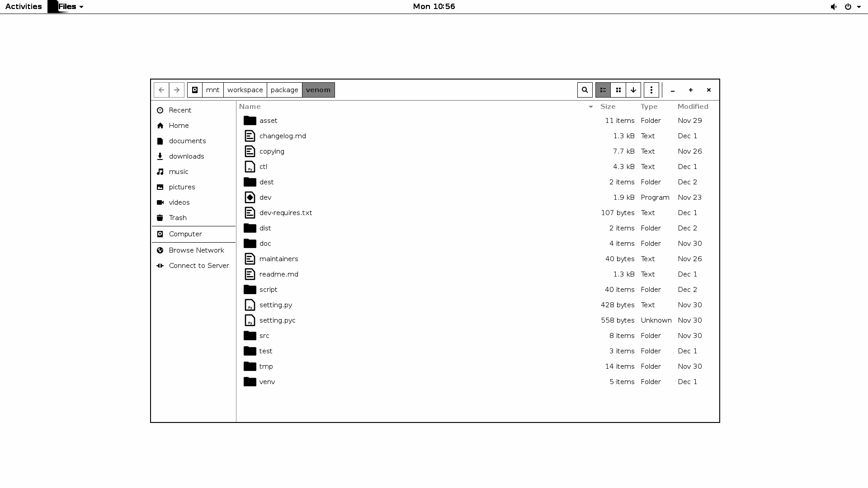Open the script folder
The image size is (868, 488).
point(268,289)
